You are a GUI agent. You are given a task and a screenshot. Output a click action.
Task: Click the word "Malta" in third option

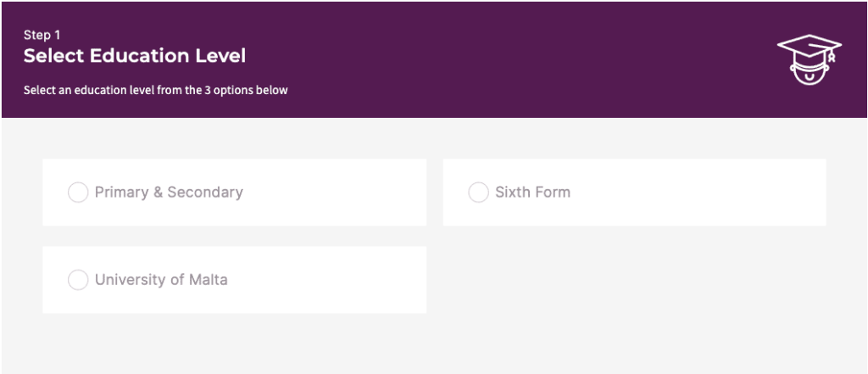(209, 280)
